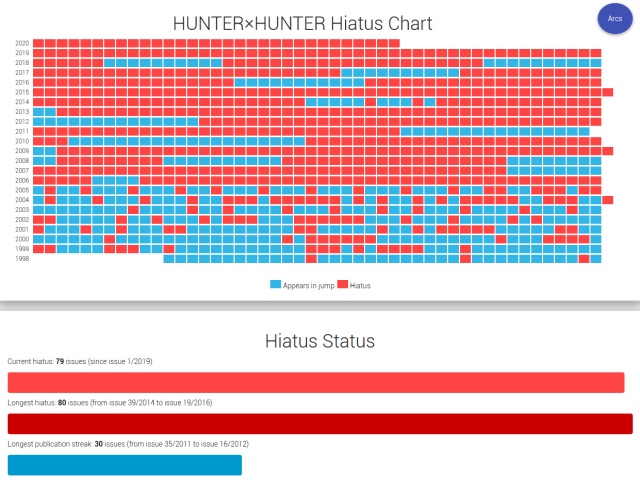Click the first cell in the 2013 row
Viewport: 640px width, 494px height.
pyautogui.click(x=38, y=112)
